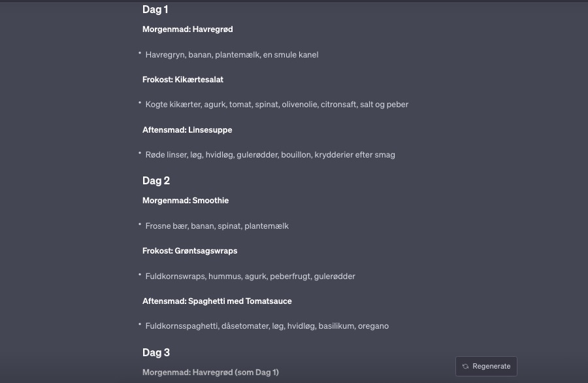Click the Kogte kikærter ingredients line
Image resolution: width=588 pixels, height=383 pixels.
pyautogui.click(x=277, y=105)
